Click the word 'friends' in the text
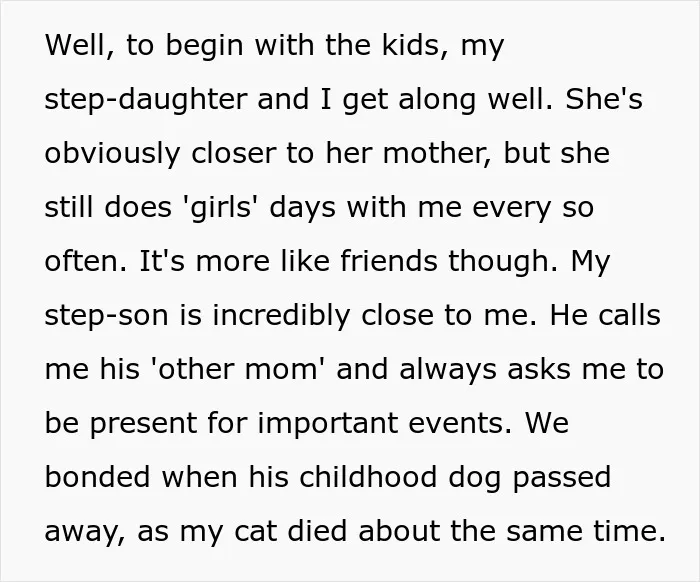This screenshot has height=582, width=700. pos(389,261)
